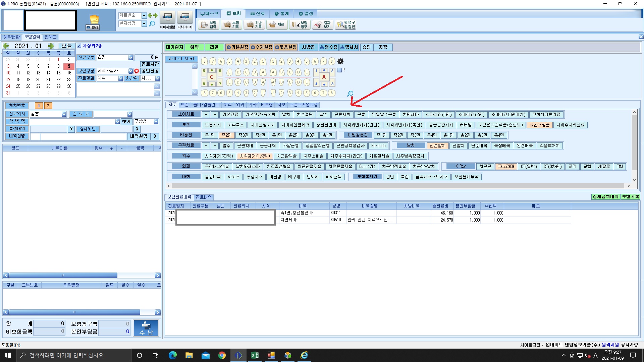This screenshot has width=644, height=362.
Task: Select the A quadrant block toggle
Action: tap(324, 77)
